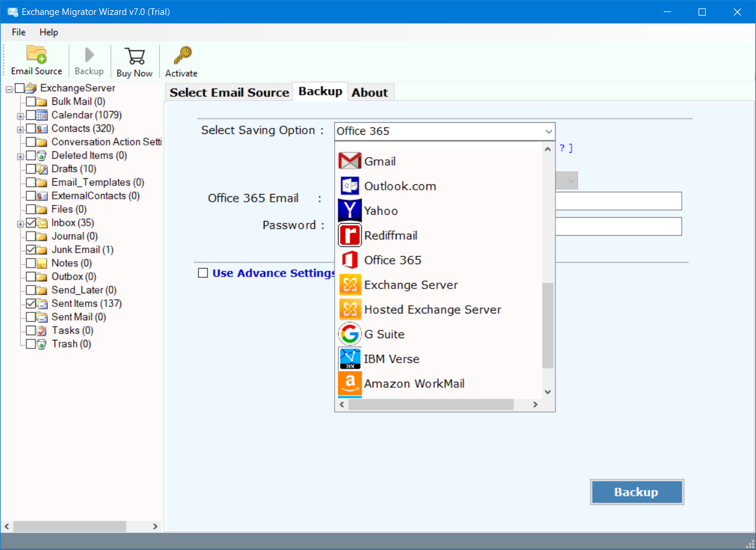Uncheck the Inbox folder checkbox

[31, 223]
